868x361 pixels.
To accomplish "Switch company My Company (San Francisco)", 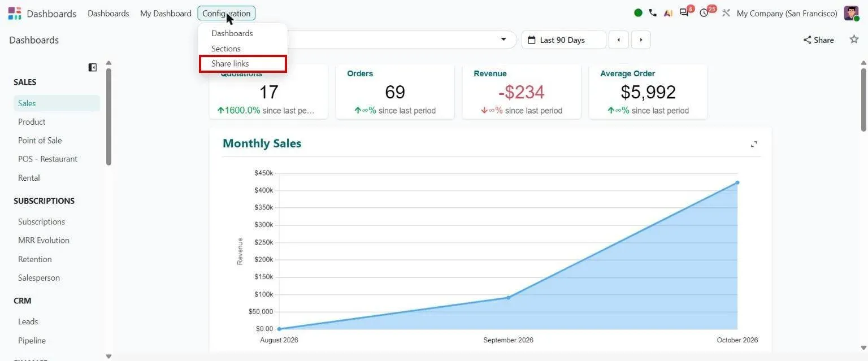I will [x=787, y=13].
